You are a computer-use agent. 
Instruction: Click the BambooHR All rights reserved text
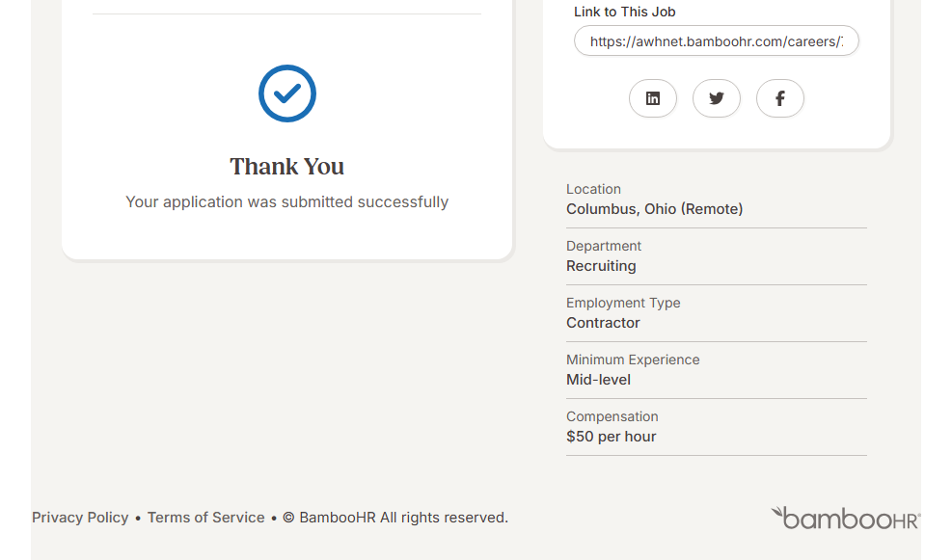coord(403,518)
